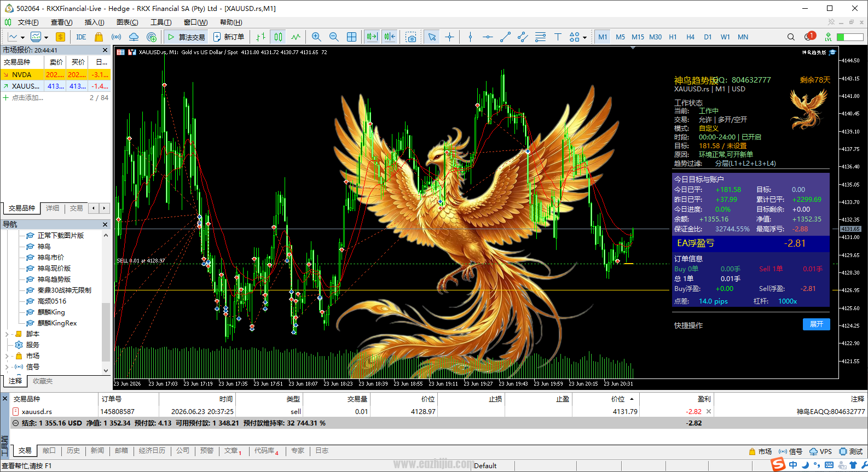Click the green connection progress bar
868x472 pixels.
(x=850, y=37)
